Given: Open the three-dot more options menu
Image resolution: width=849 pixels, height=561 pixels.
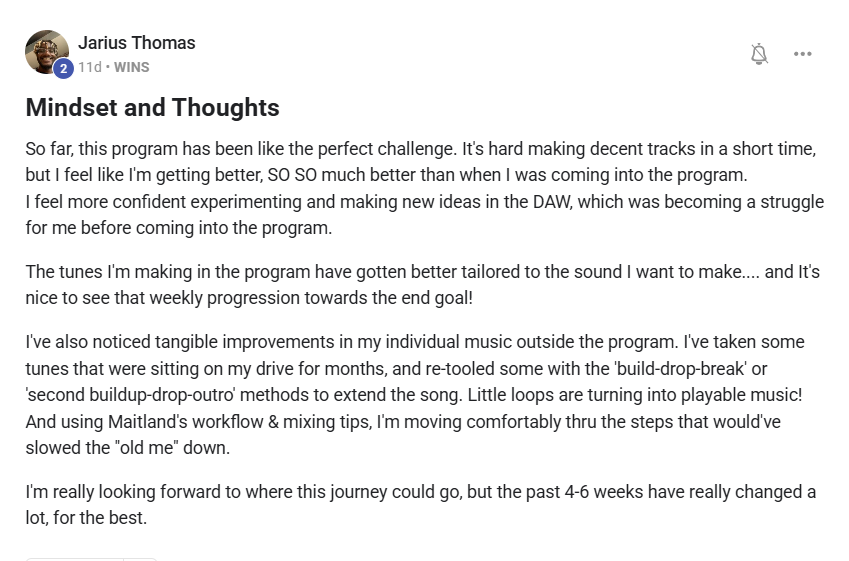Looking at the screenshot, I should 802,54.
